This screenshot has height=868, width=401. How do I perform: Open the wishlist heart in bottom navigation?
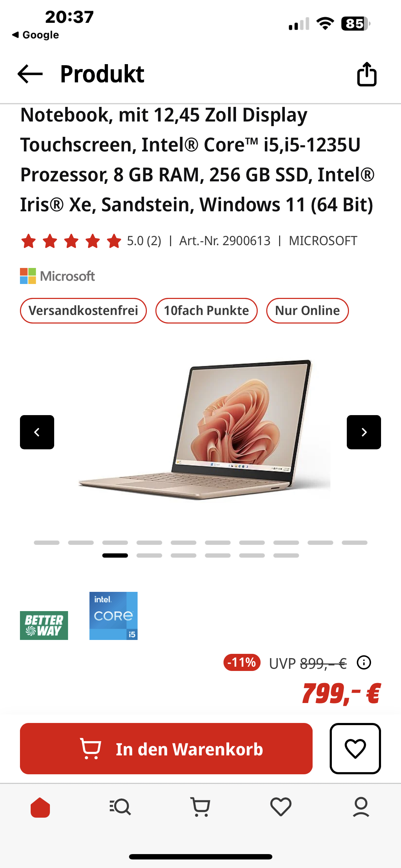point(281,807)
